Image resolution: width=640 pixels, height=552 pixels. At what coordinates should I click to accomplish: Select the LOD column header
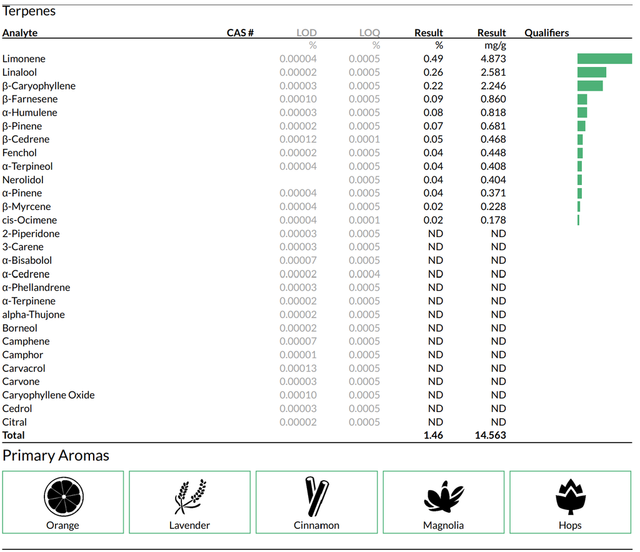tap(307, 33)
